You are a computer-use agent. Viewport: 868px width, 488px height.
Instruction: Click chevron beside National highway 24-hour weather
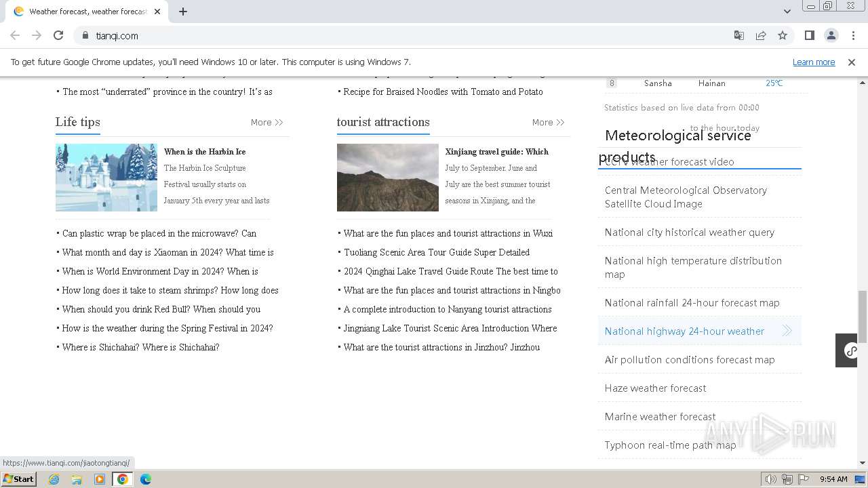tap(787, 331)
